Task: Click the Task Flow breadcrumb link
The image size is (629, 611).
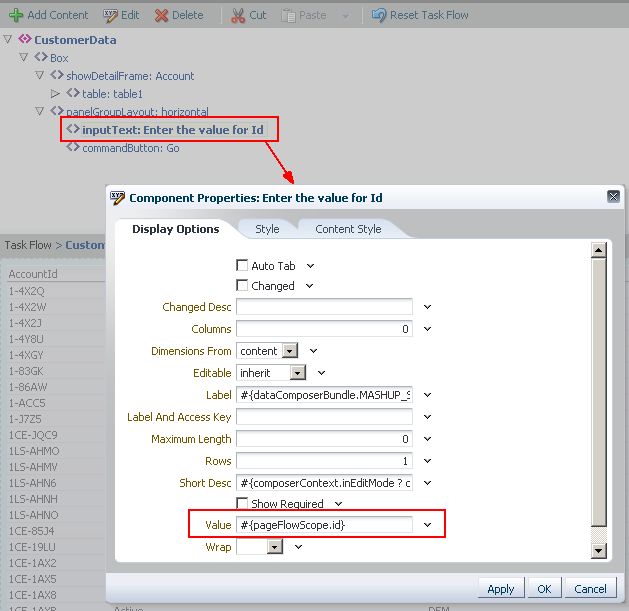Action: tap(28, 245)
